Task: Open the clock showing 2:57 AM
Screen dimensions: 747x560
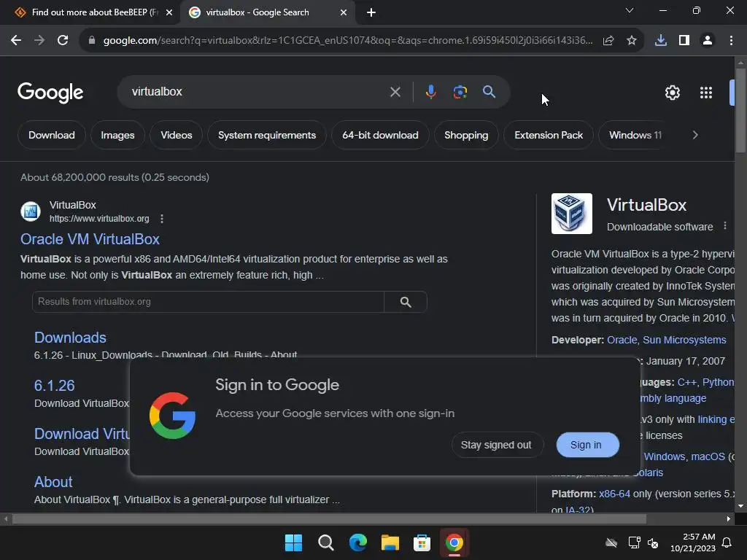Action: (693, 542)
